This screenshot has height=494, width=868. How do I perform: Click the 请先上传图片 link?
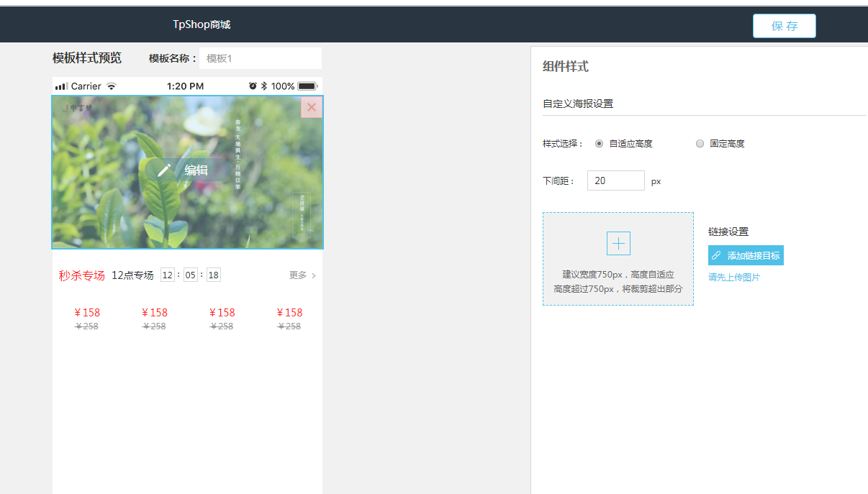click(733, 278)
